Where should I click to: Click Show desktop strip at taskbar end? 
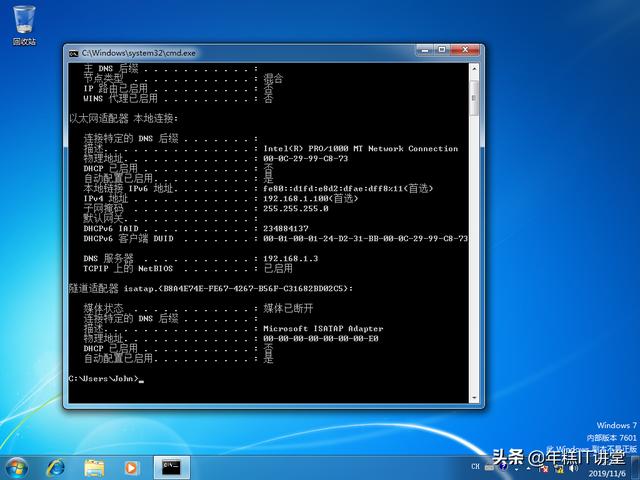point(636,468)
